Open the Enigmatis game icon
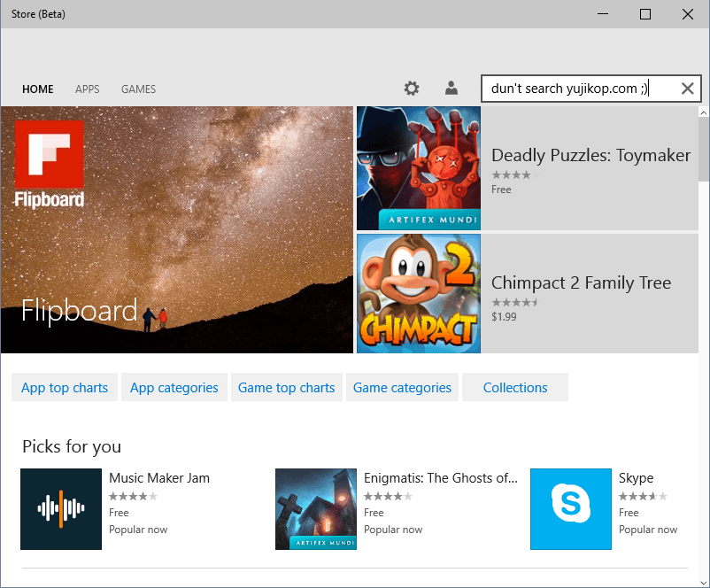The height and width of the screenshot is (588, 710). [x=316, y=509]
